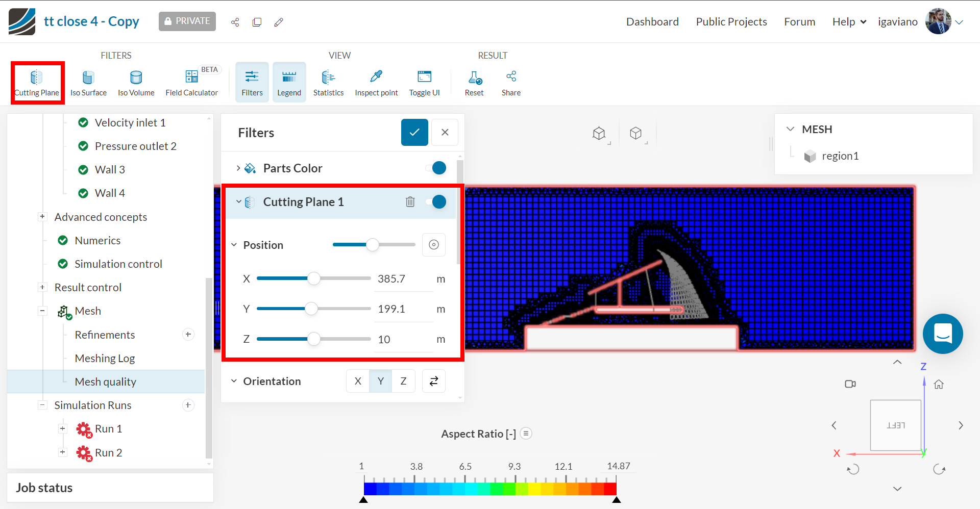Image resolution: width=980 pixels, height=509 pixels.
Task: Select Y orientation for the cutting plane
Action: pyautogui.click(x=380, y=381)
